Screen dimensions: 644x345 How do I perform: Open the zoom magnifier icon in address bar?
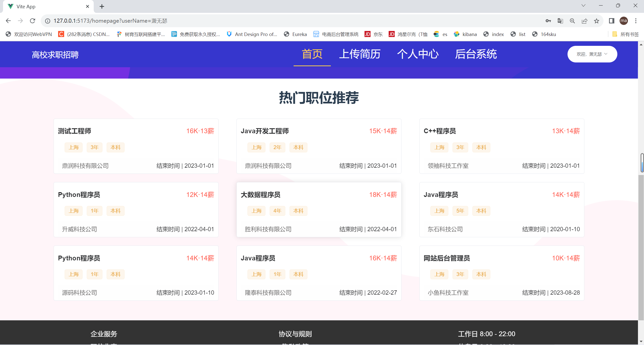[572, 21]
